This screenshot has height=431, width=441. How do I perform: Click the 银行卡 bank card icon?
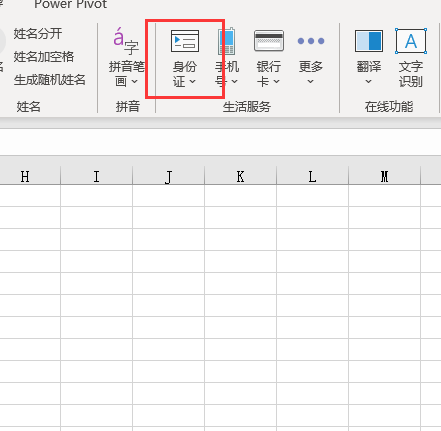coord(269,41)
